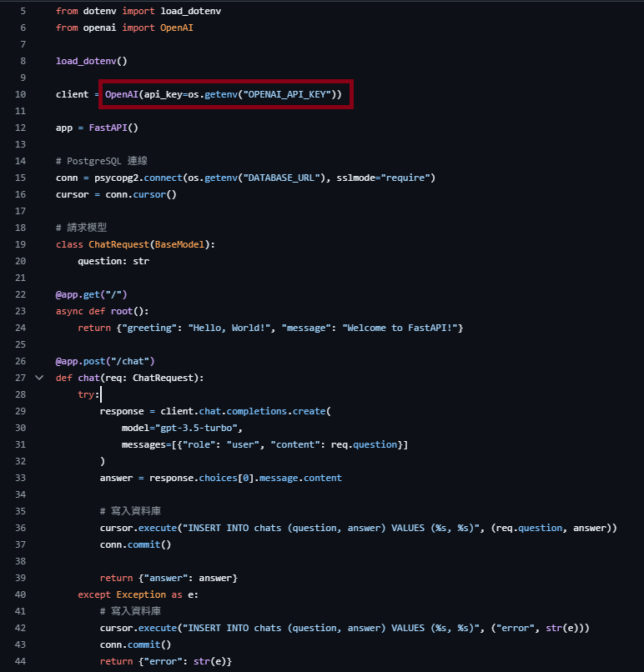Select line number 27 in the gutter
The height and width of the screenshot is (672, 644).
[20, 378]
